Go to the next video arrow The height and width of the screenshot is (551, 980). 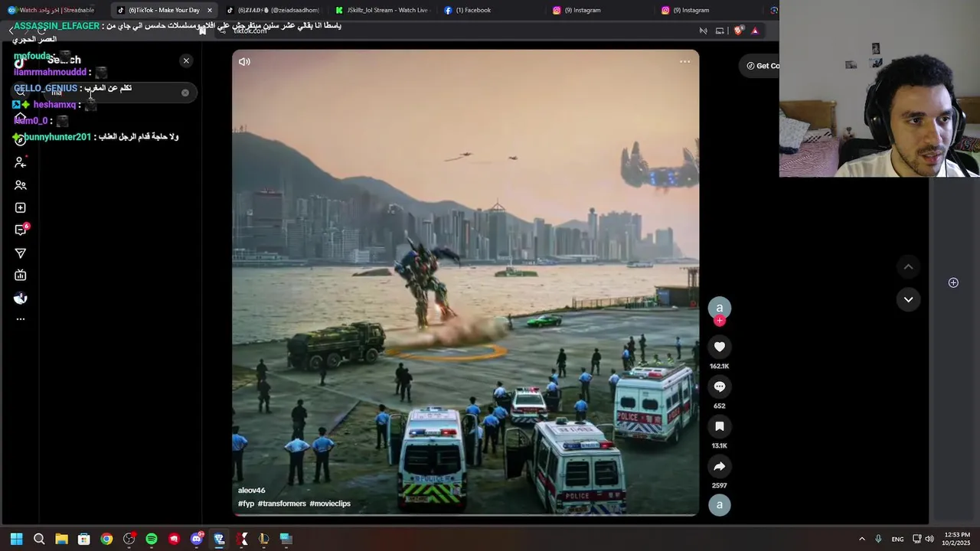908,299
